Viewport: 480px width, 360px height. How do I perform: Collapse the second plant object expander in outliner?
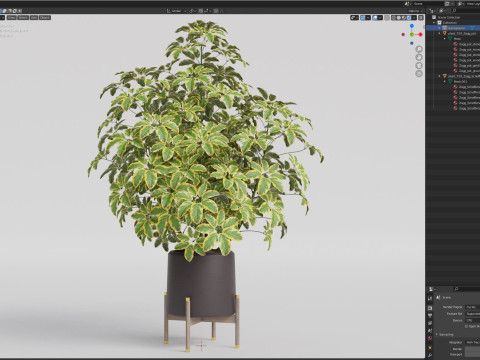(x=439, y=76)
